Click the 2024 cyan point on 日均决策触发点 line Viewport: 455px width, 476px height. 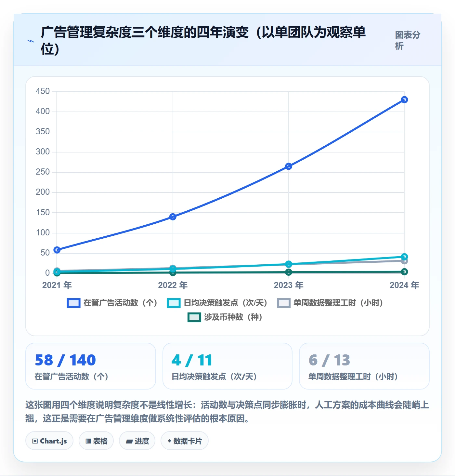[404, 257]
